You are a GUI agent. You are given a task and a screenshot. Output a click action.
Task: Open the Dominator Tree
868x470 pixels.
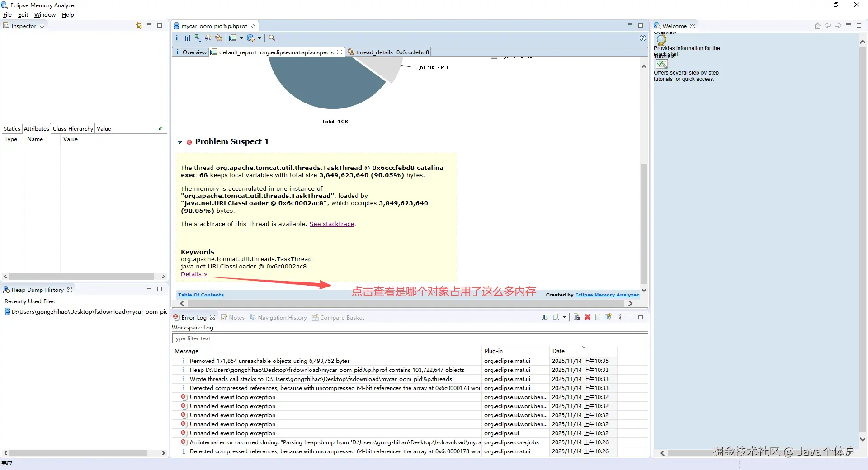coord(198,38)
